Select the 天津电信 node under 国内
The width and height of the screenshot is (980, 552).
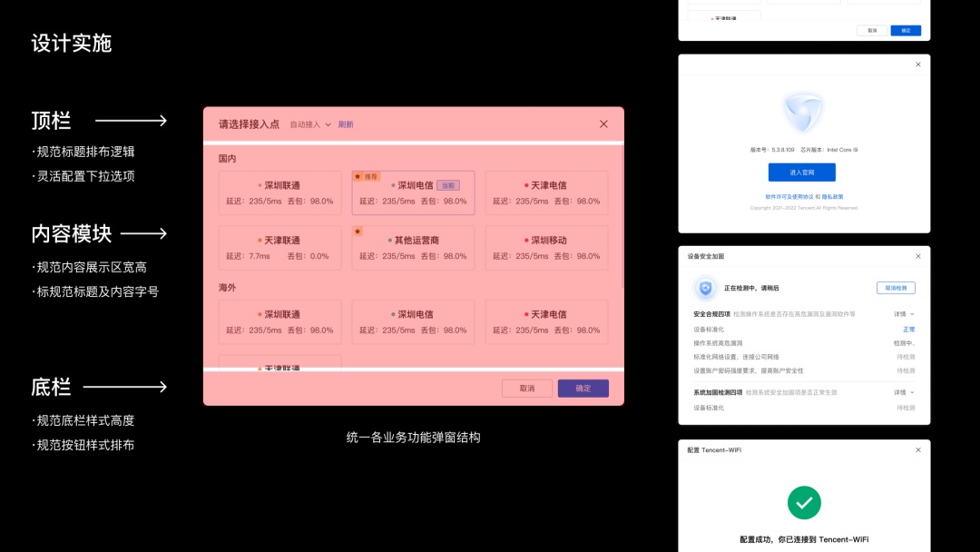click(x=546, y=192)
